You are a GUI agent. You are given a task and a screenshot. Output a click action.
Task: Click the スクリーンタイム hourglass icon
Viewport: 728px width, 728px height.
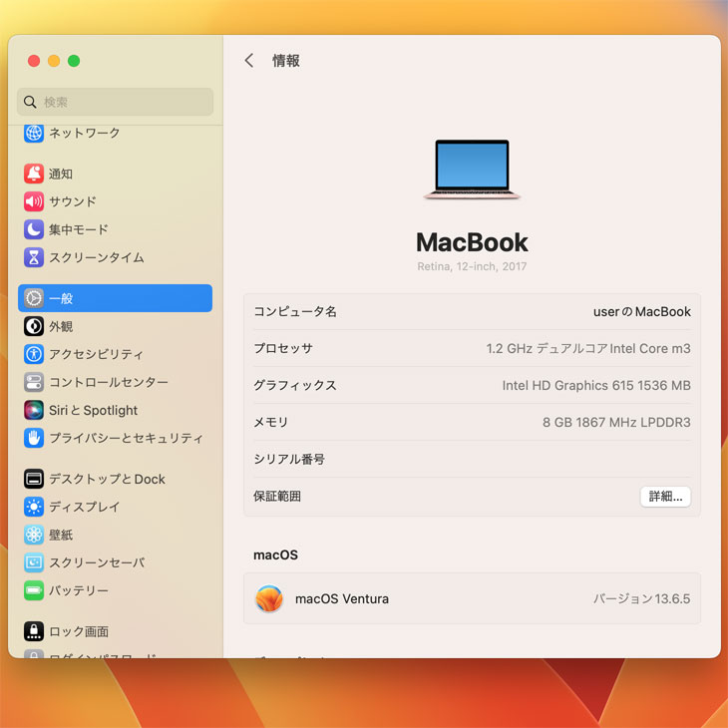34,257
